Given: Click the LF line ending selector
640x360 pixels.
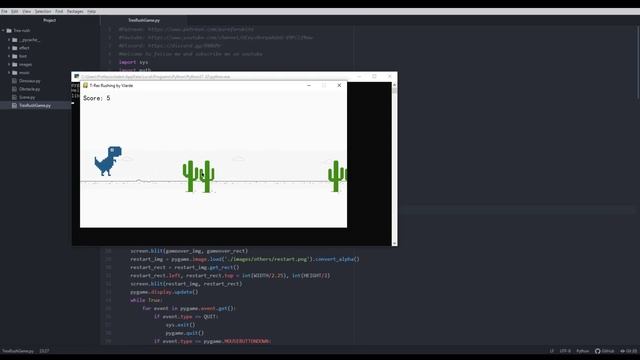Looking at the screenshot, I should coord(551,351).
